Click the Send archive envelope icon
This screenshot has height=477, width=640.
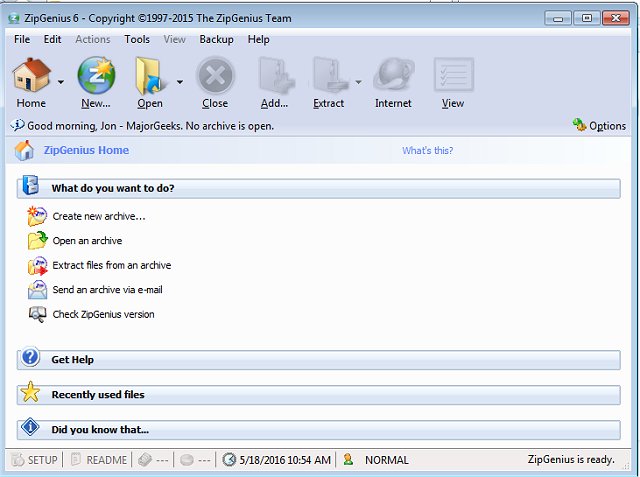[37, 289]
